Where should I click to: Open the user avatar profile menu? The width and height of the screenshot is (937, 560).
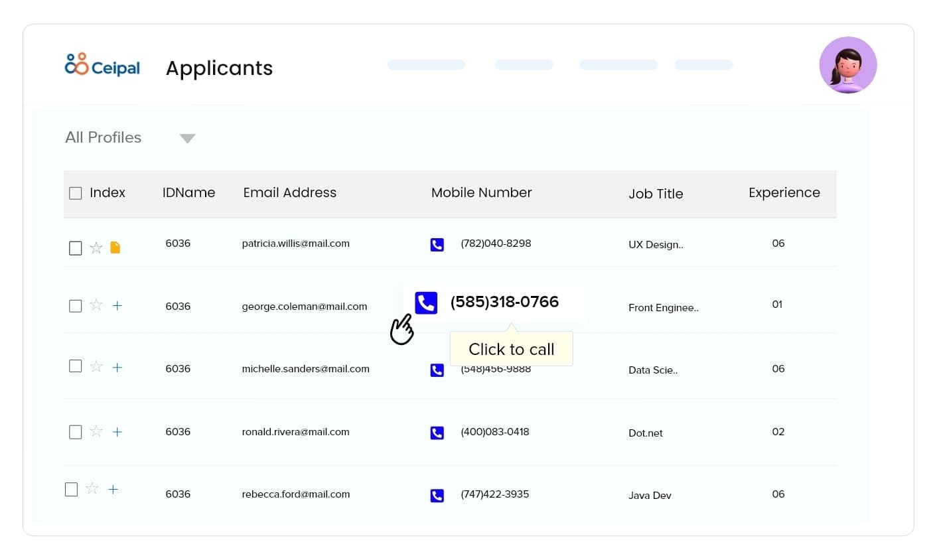coord(847,65)
